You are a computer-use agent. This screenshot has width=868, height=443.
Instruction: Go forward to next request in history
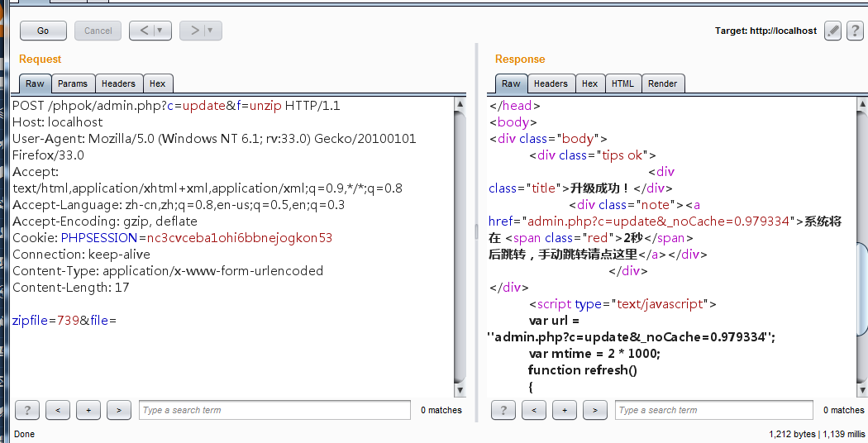coord(193,31)
